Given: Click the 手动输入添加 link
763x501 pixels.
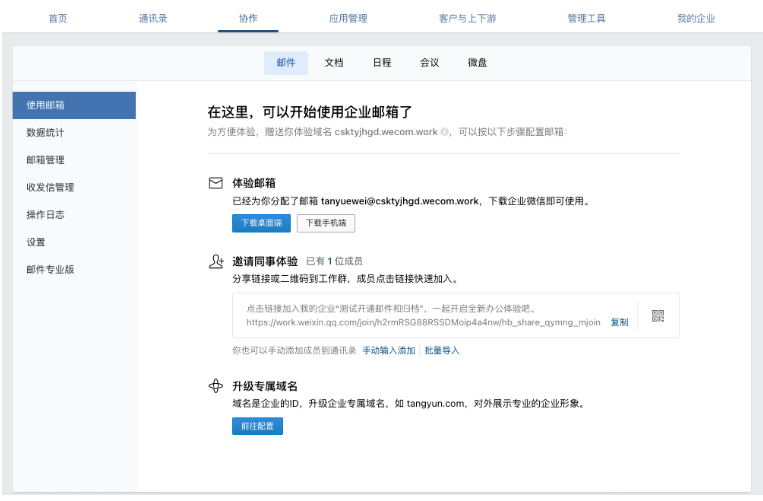Looking at the screenshot, I should 388,351.
